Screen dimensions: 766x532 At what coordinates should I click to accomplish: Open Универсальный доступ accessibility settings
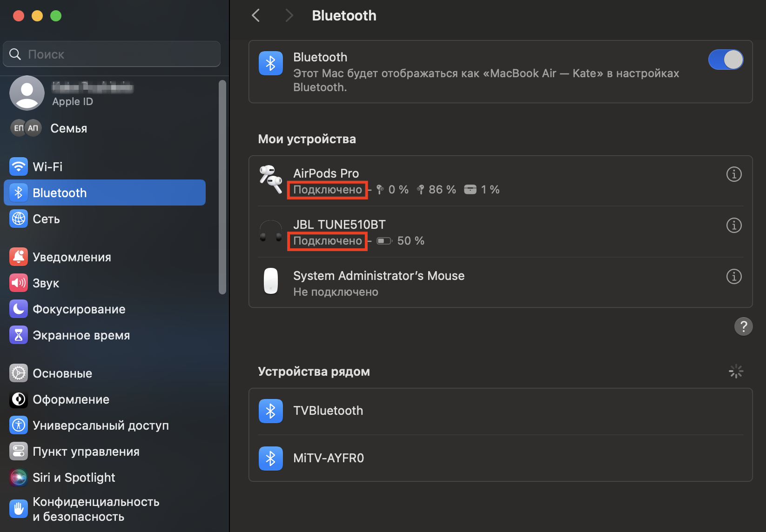(105, 425)
